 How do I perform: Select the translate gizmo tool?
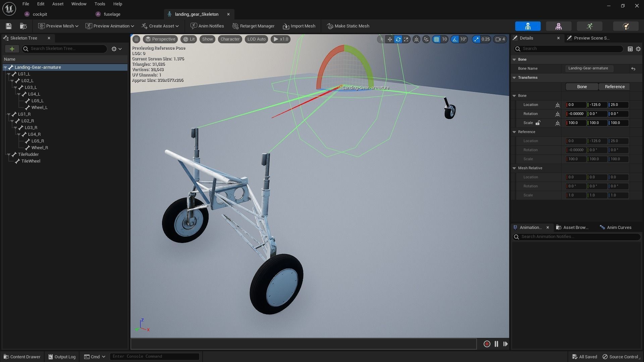click(x=390, y=39)
